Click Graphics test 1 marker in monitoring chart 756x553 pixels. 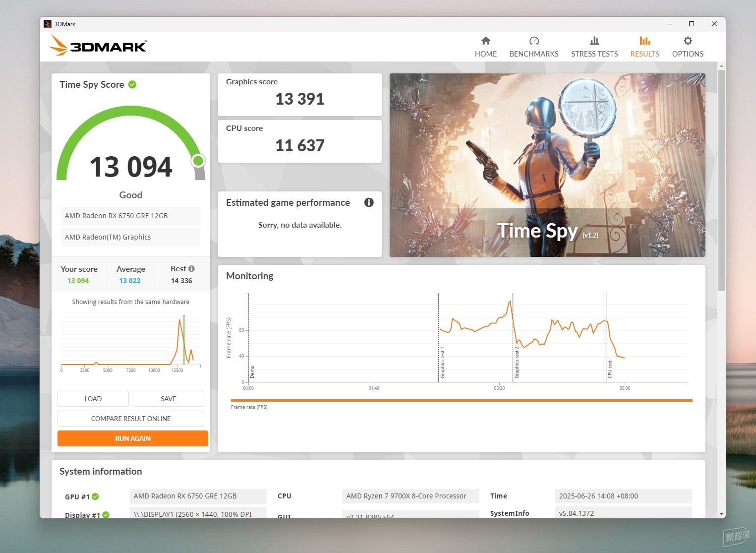[442, 363]
